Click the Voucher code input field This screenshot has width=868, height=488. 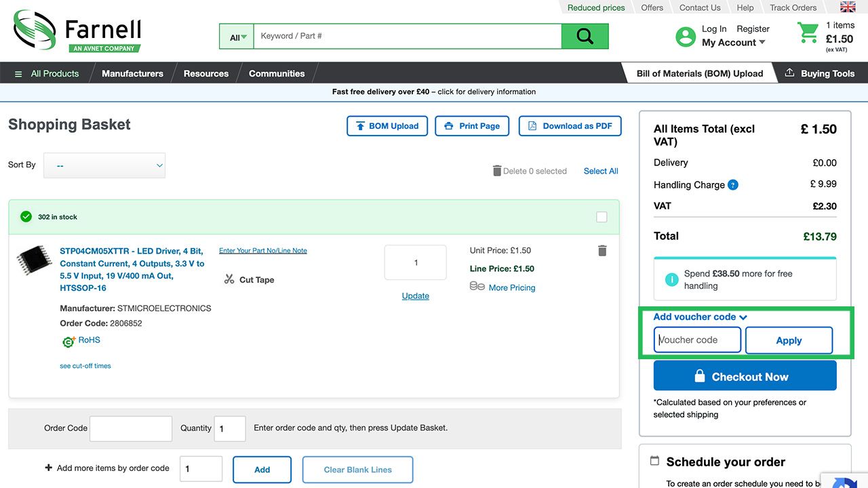[x=697, y=340]
